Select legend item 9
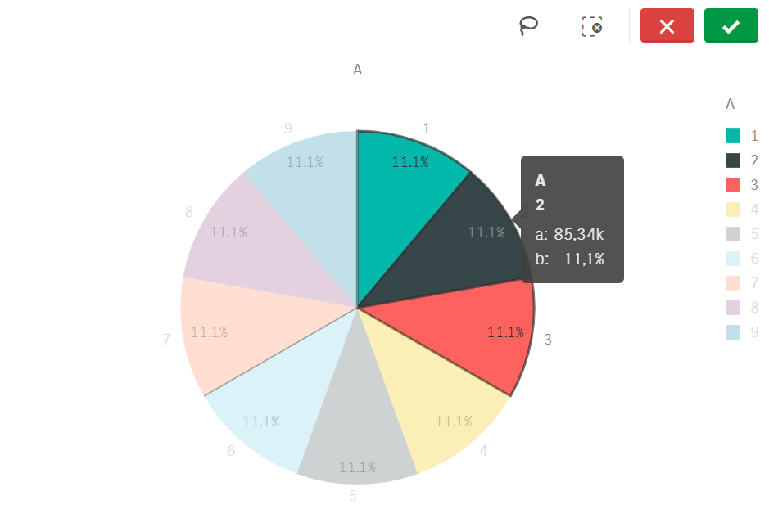The height and width of the screenshot is (532, 769). [742, 332]
